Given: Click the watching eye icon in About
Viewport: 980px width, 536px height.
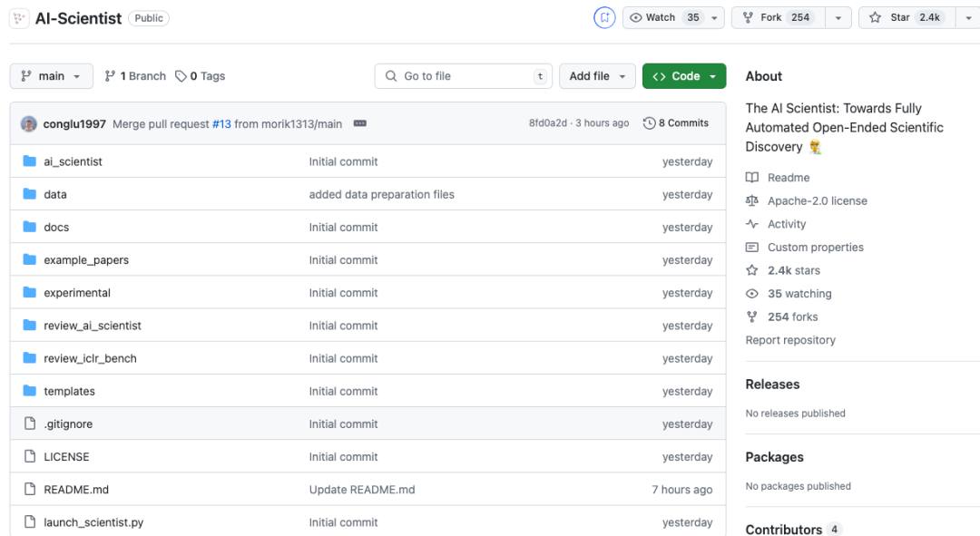Looking at the screenshot, I should point(752,294).
